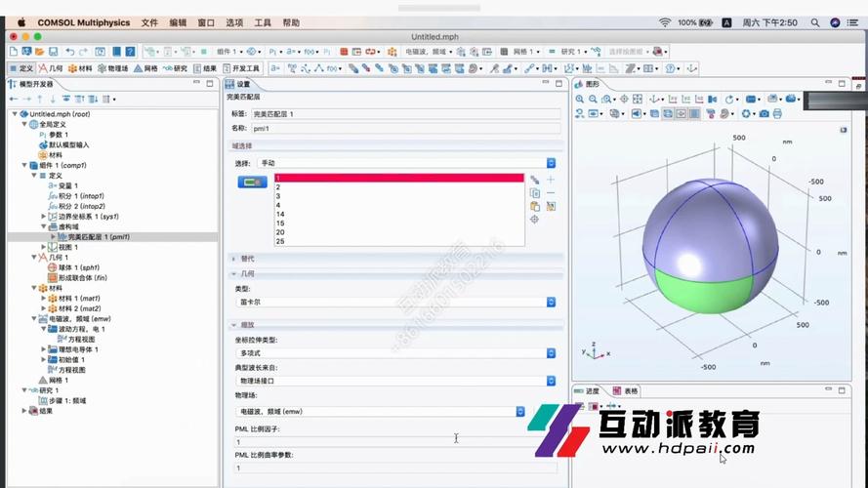Click the model tree back arrow
868x488 pixels.
(x=14, y=99)
